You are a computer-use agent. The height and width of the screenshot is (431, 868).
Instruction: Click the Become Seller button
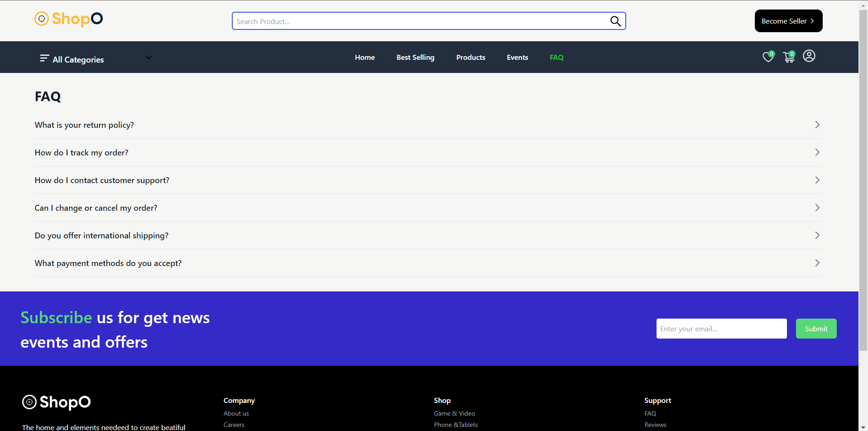tap(788, 21)
